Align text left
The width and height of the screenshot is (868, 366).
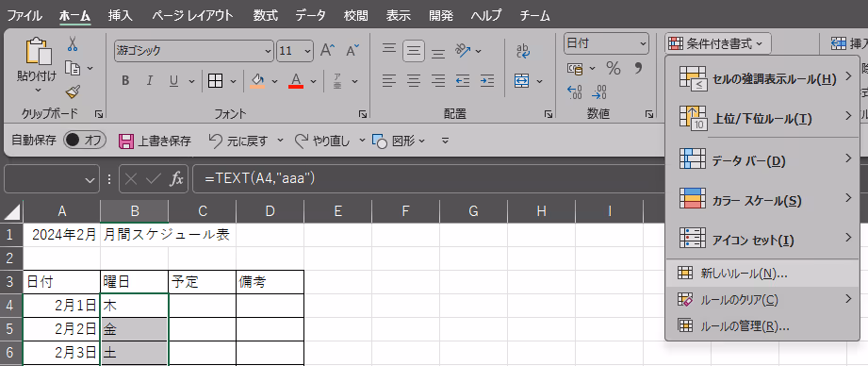(389, 81)
